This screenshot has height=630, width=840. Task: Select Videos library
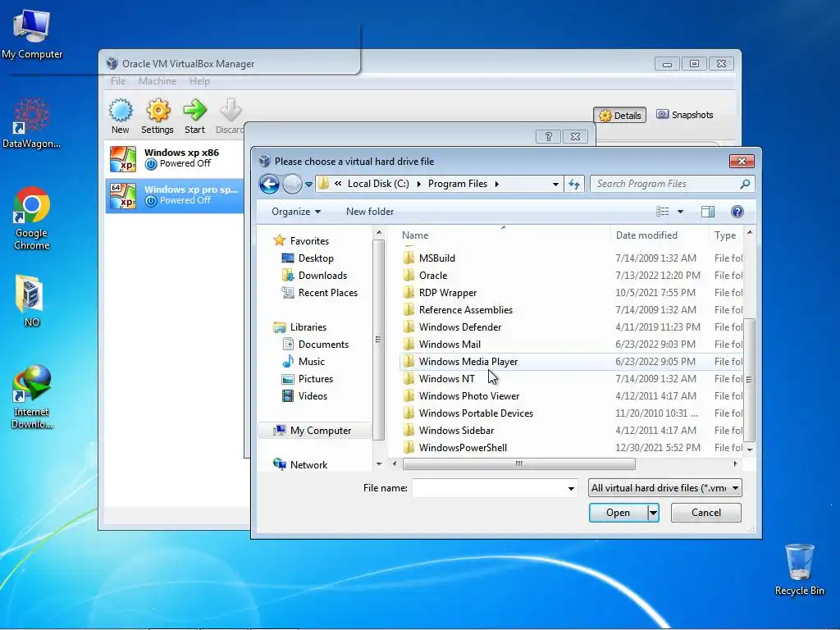pos(313,396)
